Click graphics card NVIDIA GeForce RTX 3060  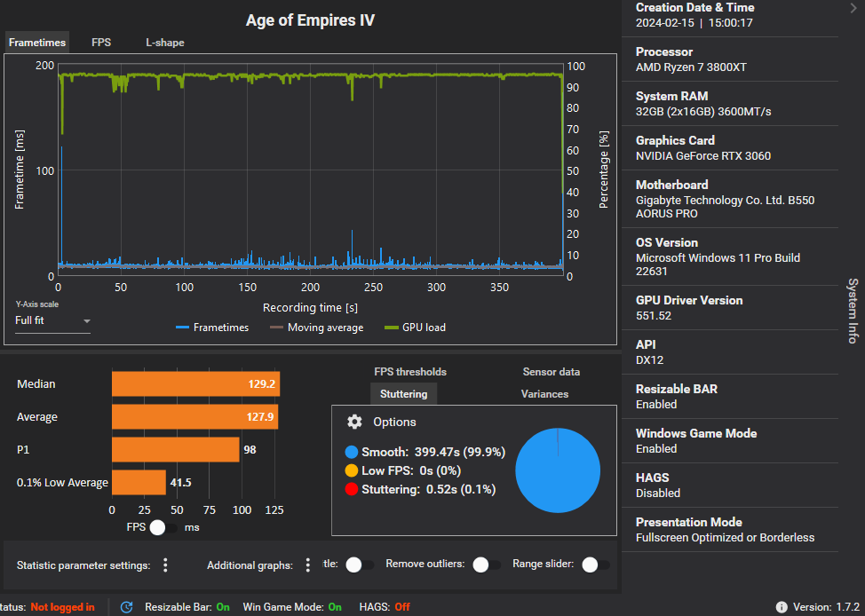coord(702,156)
